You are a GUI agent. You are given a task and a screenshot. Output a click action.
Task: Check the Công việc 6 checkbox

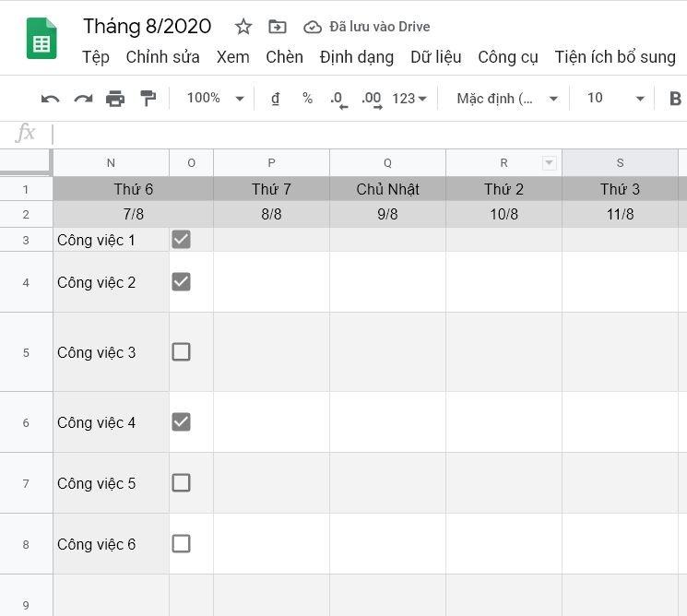tap(181, 544)
